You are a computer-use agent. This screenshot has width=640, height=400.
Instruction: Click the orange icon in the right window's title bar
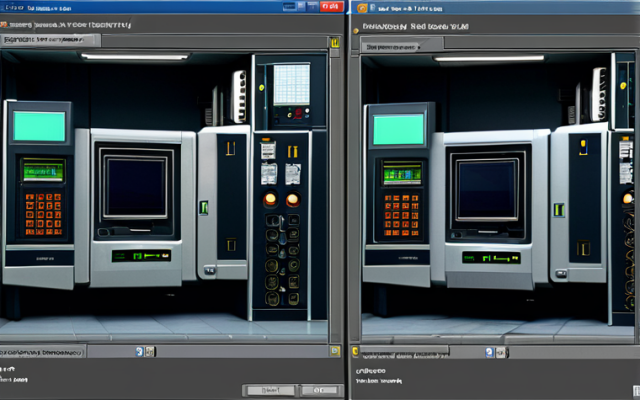pyautogui.click(x=362, y=8)
